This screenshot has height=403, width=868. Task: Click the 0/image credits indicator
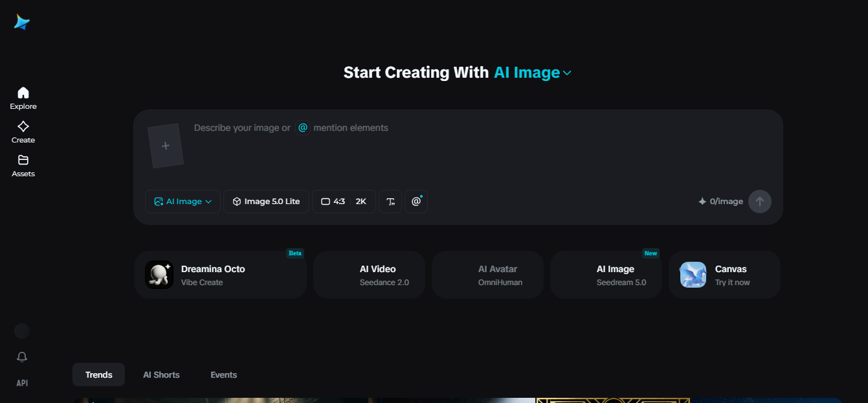[x=720, y=201]
